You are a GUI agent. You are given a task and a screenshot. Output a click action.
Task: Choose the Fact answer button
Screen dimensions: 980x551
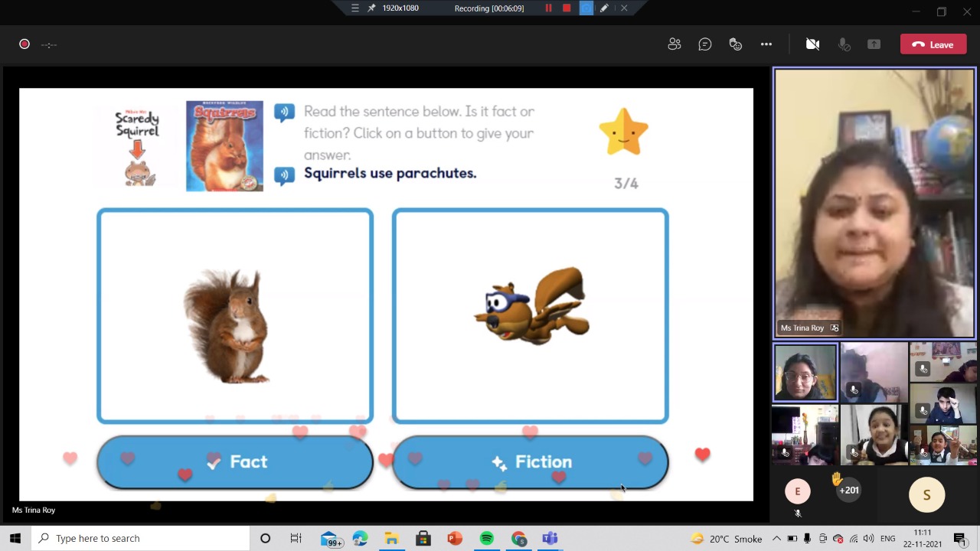pyautogui.click(x=235, y=462)
